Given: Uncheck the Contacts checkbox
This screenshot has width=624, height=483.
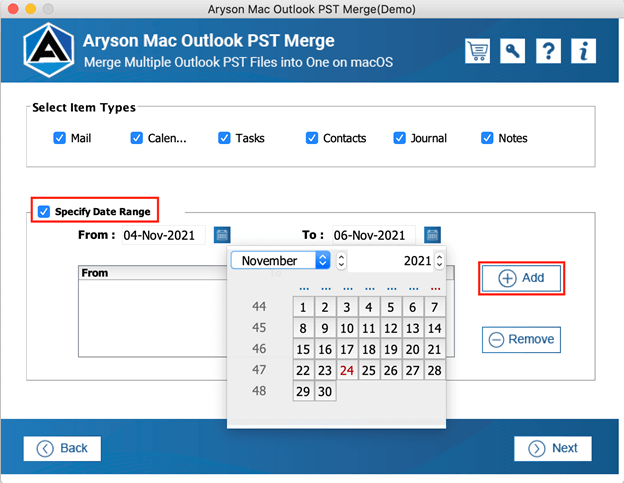Looking at the screenshot, I should click(x=312, y=138).
